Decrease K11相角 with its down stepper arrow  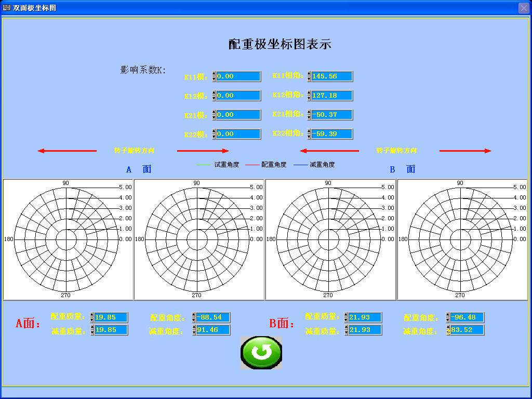pos(309,79)
